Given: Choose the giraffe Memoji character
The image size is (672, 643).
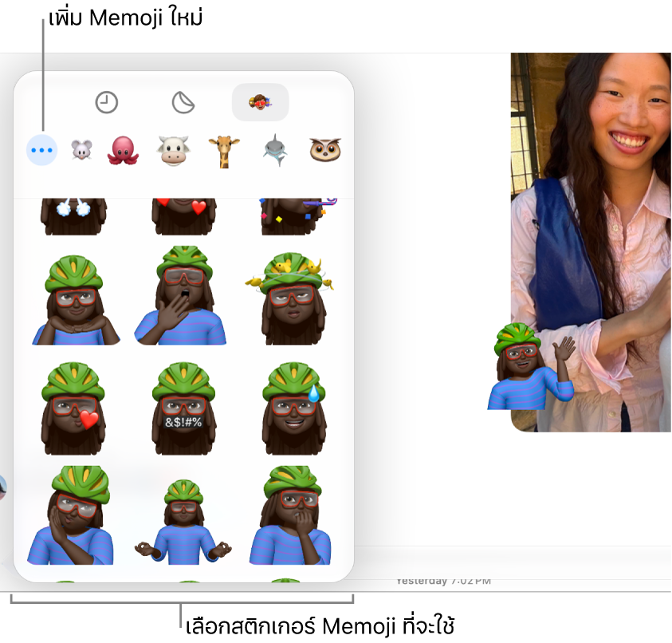Looking at the screenshot, I should [x=224, y=152].
